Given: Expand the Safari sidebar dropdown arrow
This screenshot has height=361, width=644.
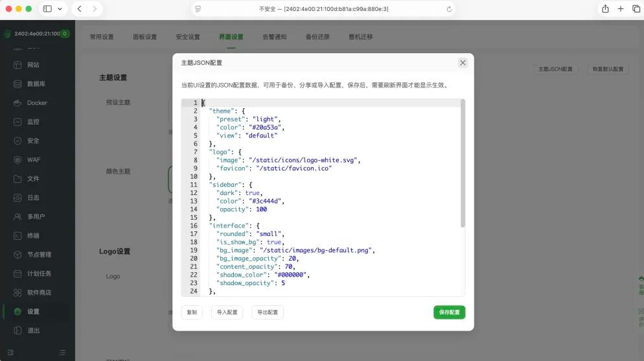Looking at the screenshot, I should coord(60,9).
